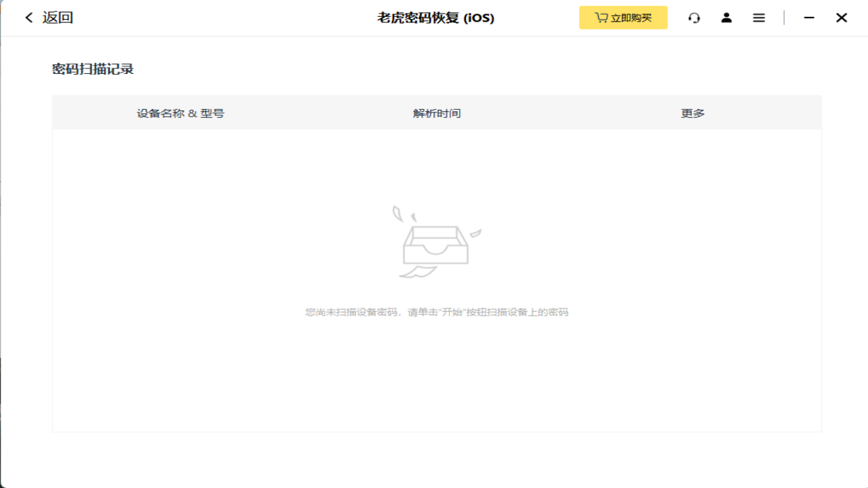Screen dimensions: 868x488
Task: Open the hamburger menu icon
Action: 758,18
